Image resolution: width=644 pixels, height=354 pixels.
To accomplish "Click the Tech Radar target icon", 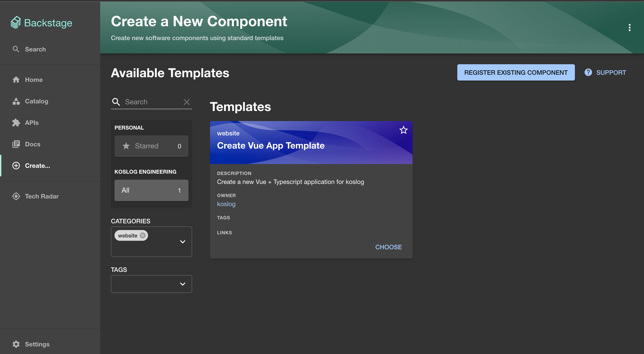I will (16, 196).
